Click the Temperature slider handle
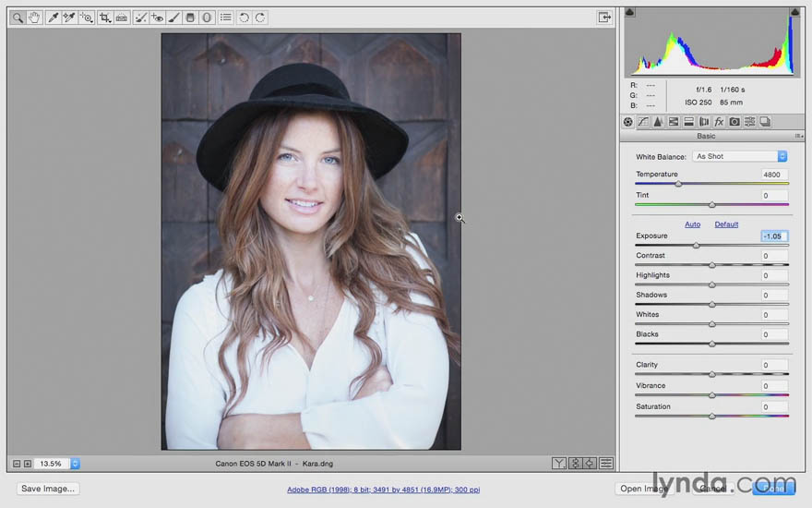 [x=678, y=184]
